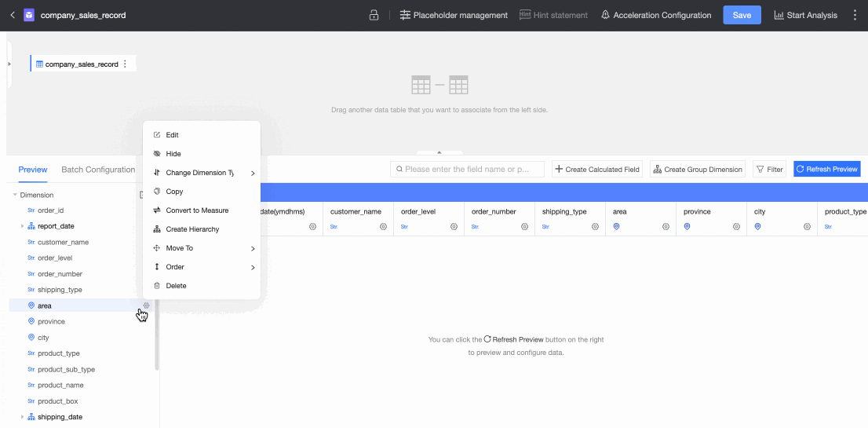Click the blue Refresh Preview button
Screen dimensions: 868x428
click(826, 169)
